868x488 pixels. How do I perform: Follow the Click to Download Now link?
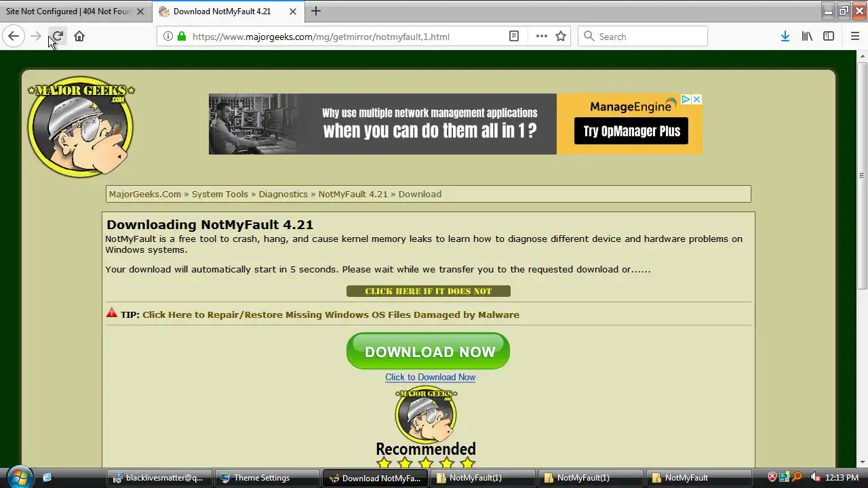pos(430,377)
